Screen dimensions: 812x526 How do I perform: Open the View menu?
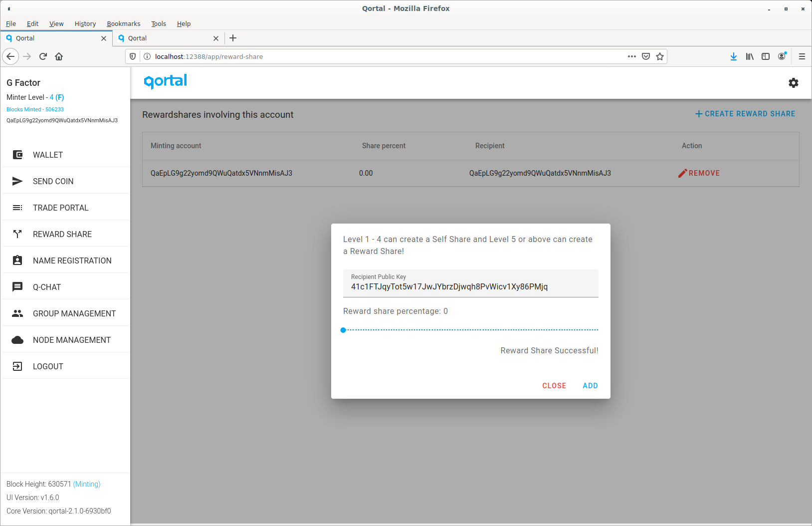[x=56, y=23]
